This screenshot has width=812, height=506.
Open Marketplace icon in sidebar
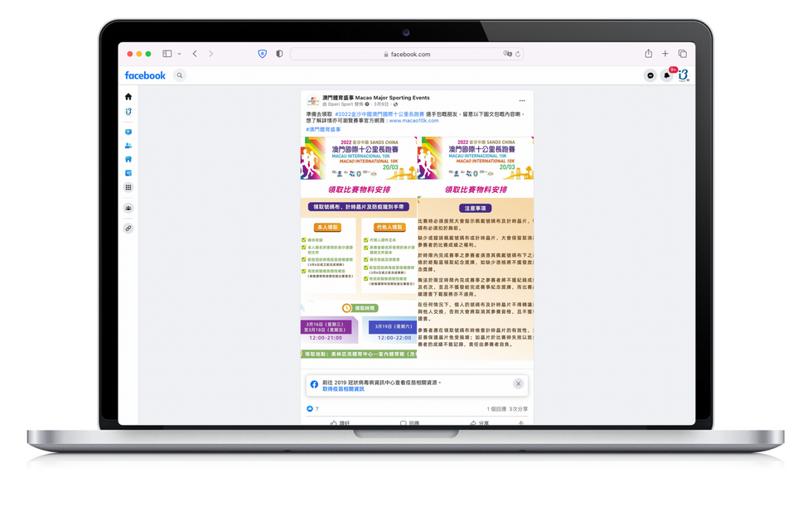(x=128, y=159)
